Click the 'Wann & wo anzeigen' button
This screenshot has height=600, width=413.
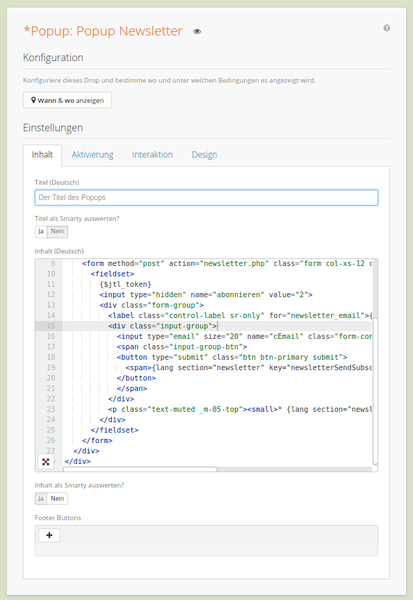pos(67,100)
